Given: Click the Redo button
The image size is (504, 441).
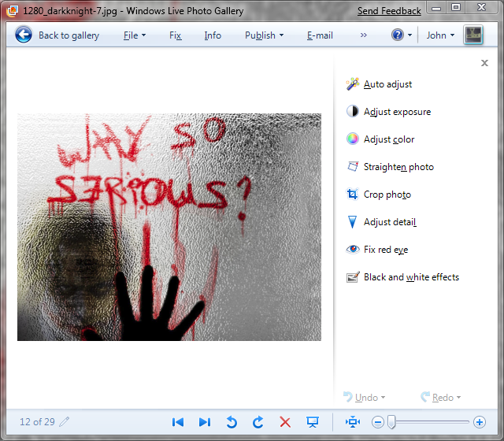Looking at the screenshot, I should [x=437, y=397].
